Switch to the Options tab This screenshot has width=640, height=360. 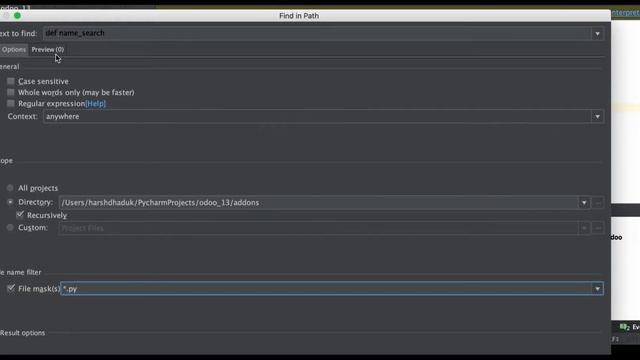(13, 49)
